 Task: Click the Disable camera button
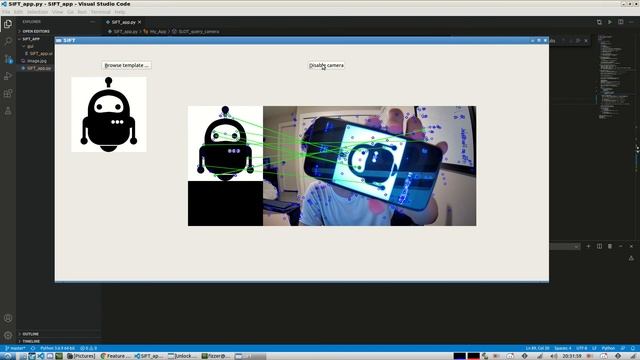[x=326, y=65]
